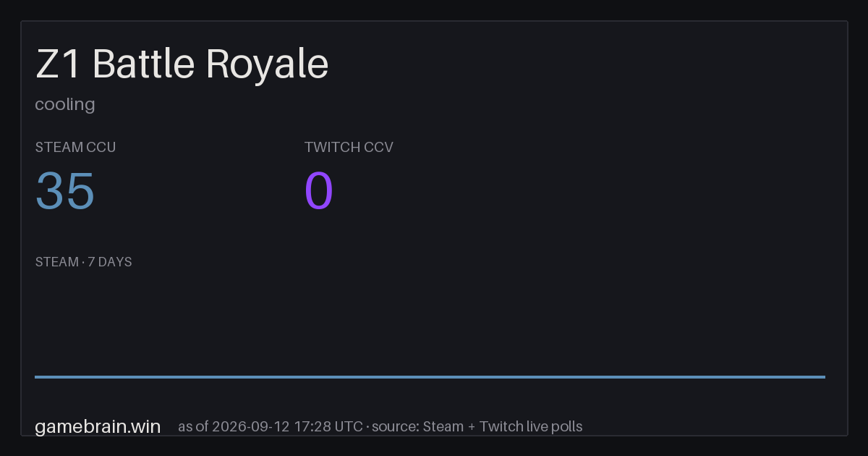This screenshot has width=868, height=456.
Task: Click the Z1 Battle Royale title
Action: tap(182, 64)
